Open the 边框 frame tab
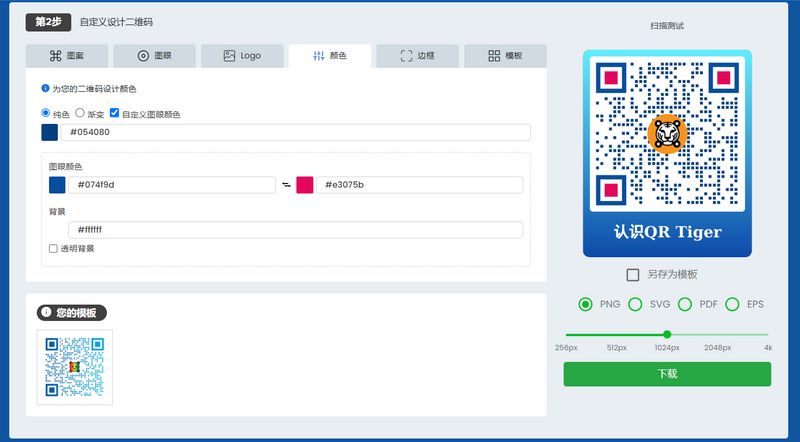 coord(418,56)
